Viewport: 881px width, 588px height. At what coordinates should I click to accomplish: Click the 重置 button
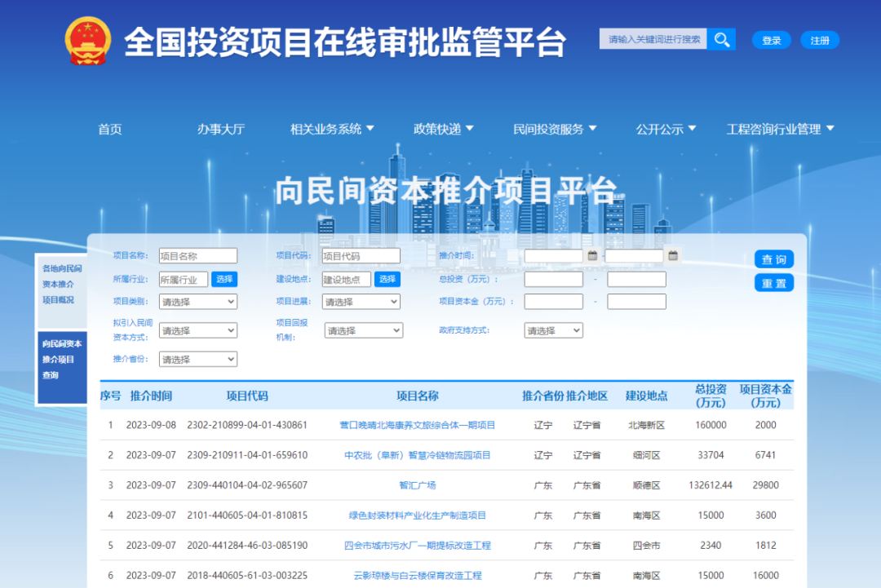773,283
